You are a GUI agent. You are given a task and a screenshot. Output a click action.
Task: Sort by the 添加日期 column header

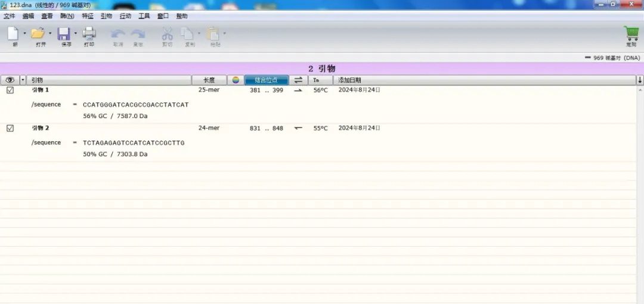tap(349, 80)
